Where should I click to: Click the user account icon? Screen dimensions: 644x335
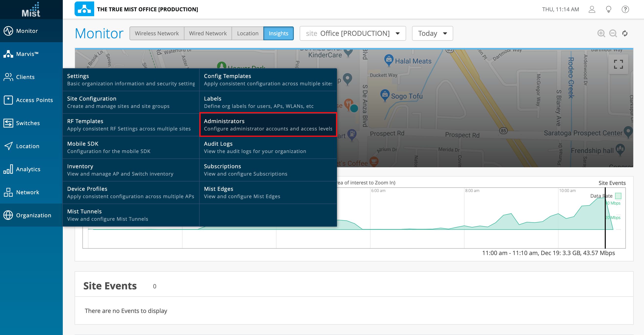(592, 10)
